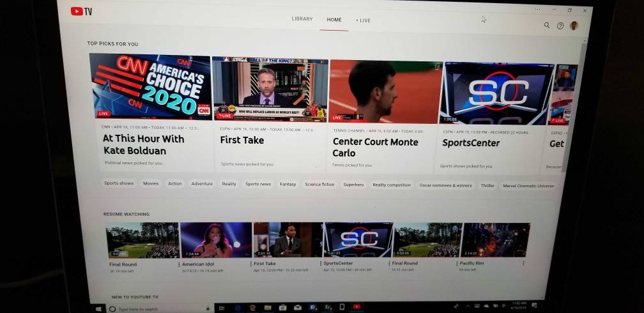Select the Action filter chip
The image size is (644, 313).
175,183
